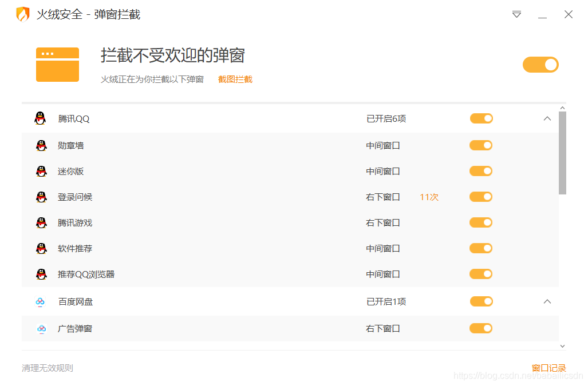Click the 软件推荐 penguin icon
Image resolution: width=588 pixels, height=386 pixels.
click(x=41, y=249)
